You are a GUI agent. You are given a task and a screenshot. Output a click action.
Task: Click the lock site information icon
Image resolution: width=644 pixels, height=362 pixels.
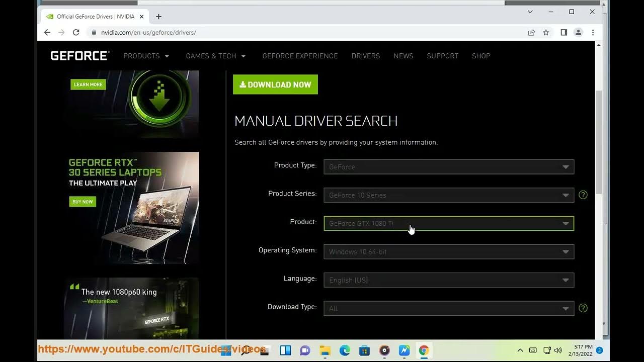click(x=93, y=32)
